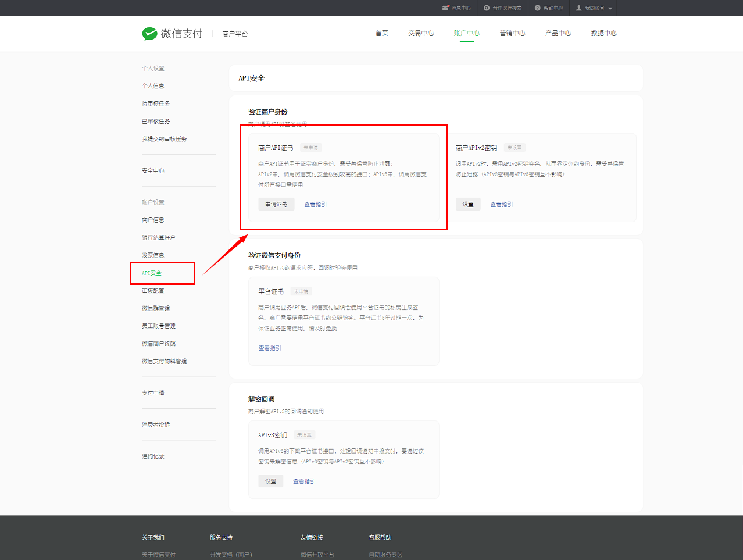Click the 平台证书 card title
This screenshot has width=743, height=560.
[x=271, y=291]
